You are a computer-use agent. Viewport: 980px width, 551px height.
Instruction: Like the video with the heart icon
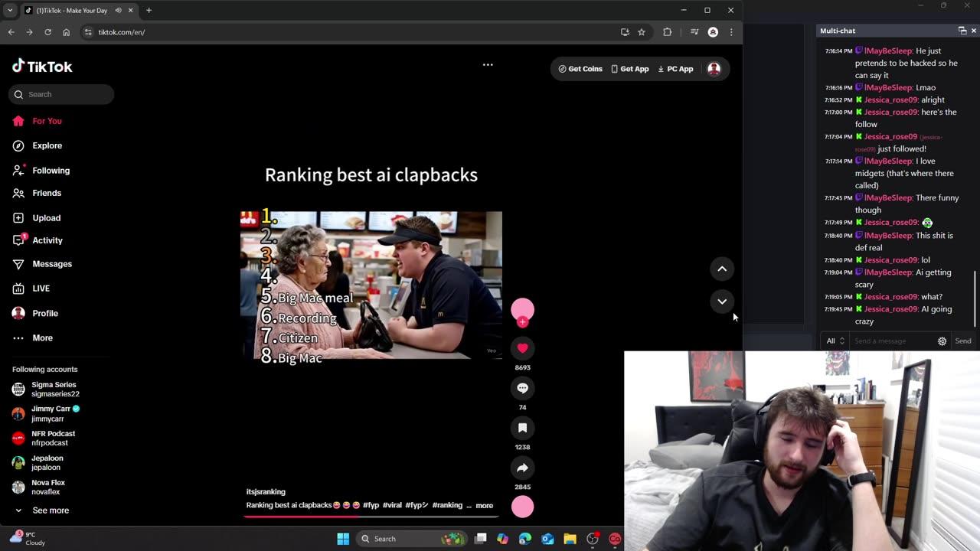(522, 348)
